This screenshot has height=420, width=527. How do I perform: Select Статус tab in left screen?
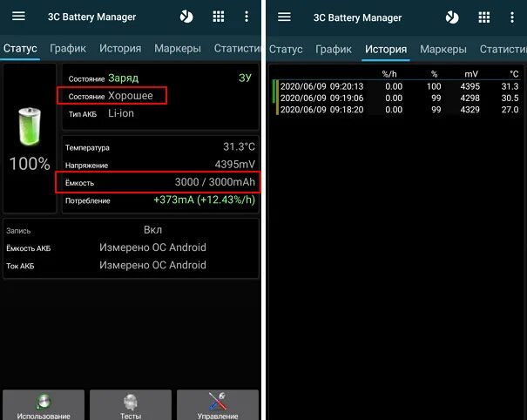(20, 49)
